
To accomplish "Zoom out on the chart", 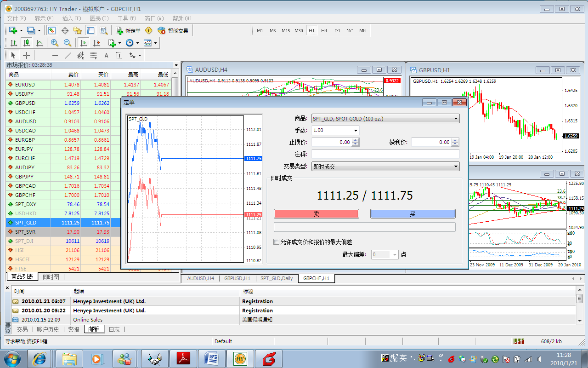I will pyautogui.click(x=68, y=43).
